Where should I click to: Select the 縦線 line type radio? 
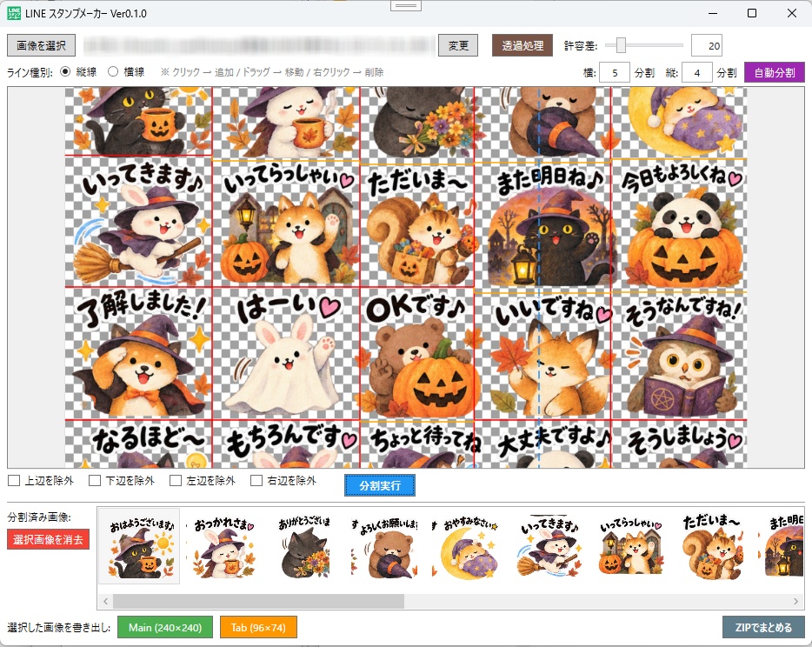[x=65, y=72]
